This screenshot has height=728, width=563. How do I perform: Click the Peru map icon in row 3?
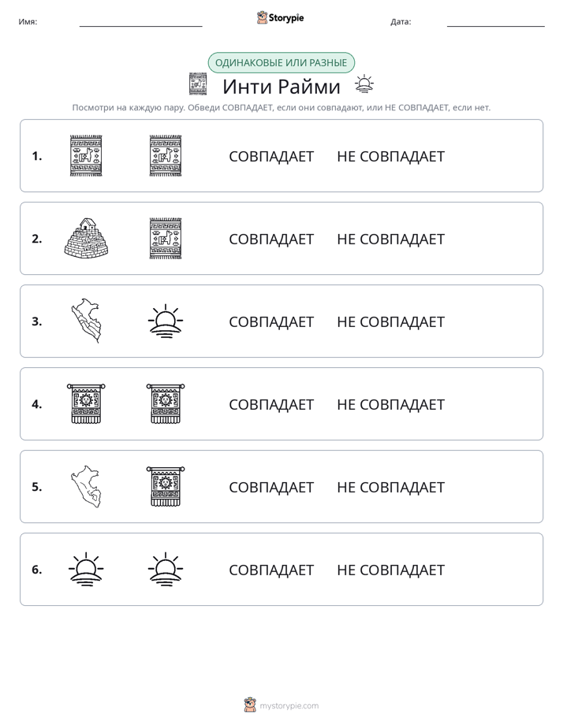86,321
